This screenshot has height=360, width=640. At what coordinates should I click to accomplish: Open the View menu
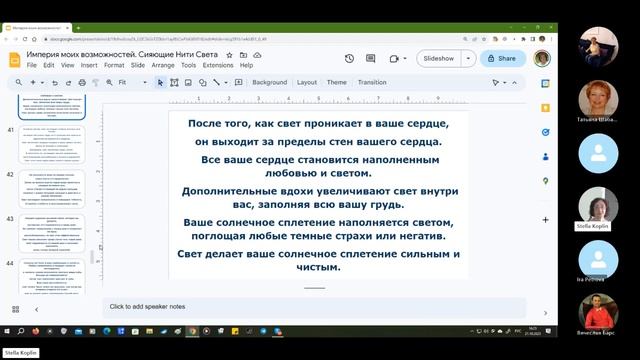(x=68, y=65)
